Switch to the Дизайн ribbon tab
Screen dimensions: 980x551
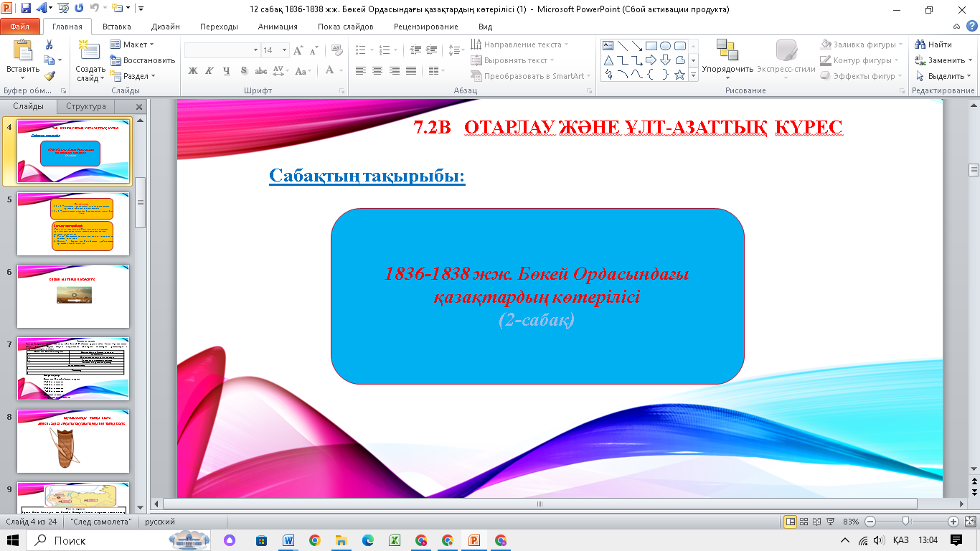[x=166, y=27]
